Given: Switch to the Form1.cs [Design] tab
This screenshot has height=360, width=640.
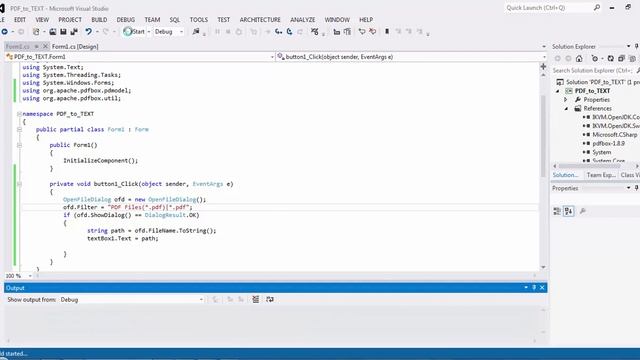Looking at the screenshot, I should click(75, 47).
